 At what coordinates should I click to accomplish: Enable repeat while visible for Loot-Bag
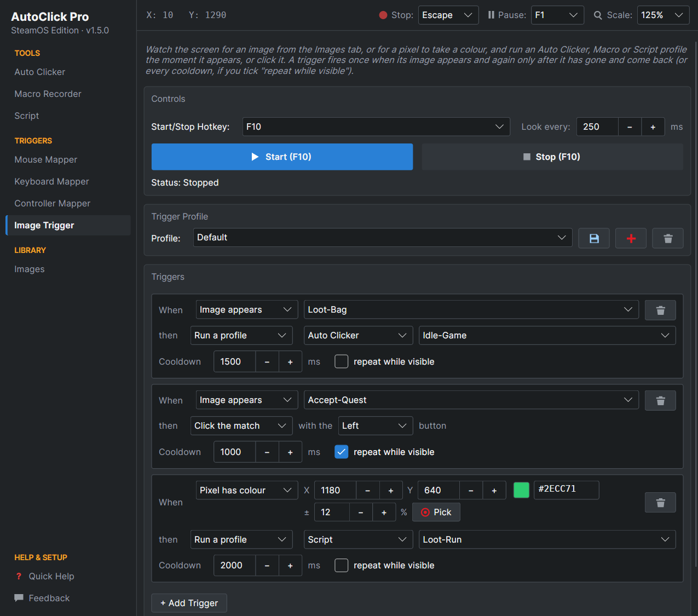341,362
